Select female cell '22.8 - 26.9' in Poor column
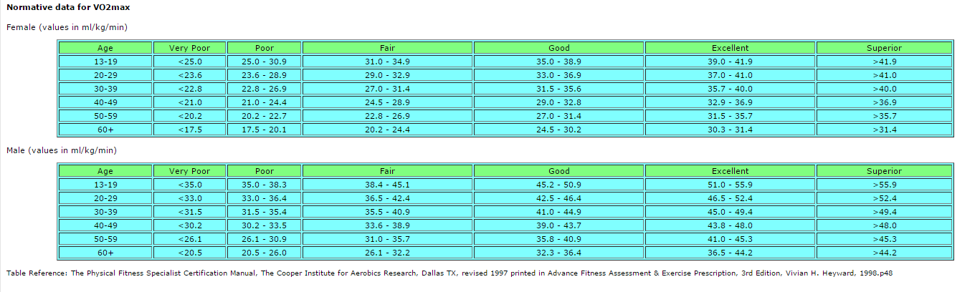The width and height of the screenshot is (980, 292). coord(265,89)
